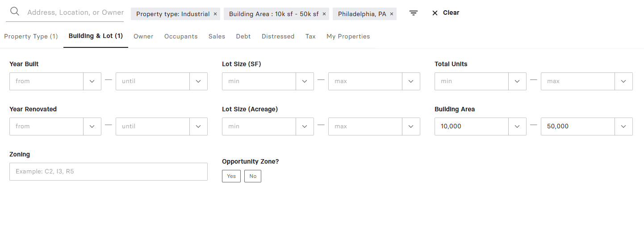Expand the Year Built from dropdown
644x232 pixels.
[92, 81]
